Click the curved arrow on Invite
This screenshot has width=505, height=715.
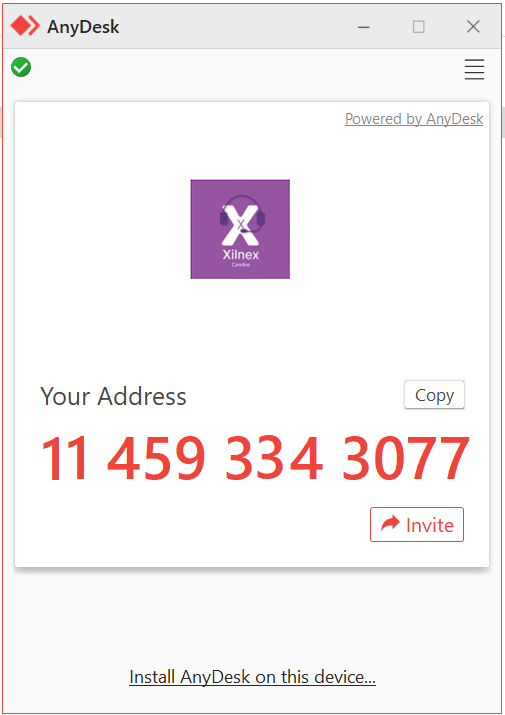(390, 523)
